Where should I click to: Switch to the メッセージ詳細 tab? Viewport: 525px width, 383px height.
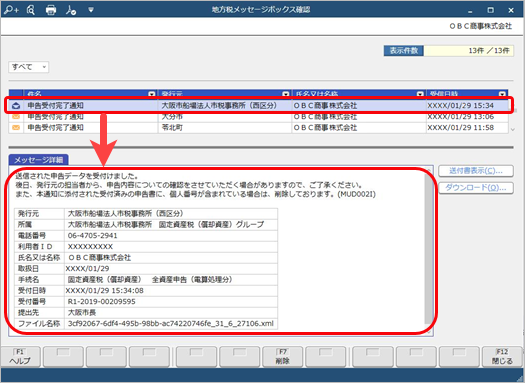point(39,160)
